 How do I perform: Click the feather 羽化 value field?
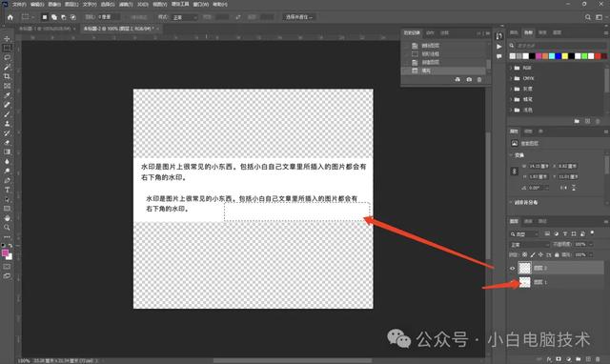coord(108,17)
